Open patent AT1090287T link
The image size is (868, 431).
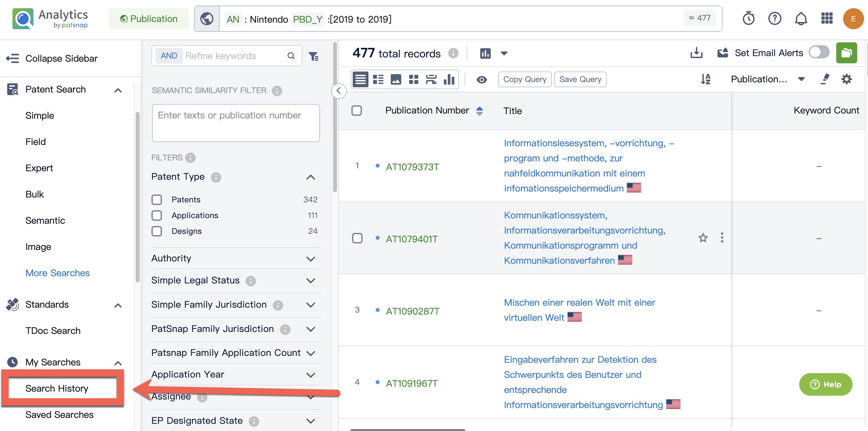[x=412, y=311]
